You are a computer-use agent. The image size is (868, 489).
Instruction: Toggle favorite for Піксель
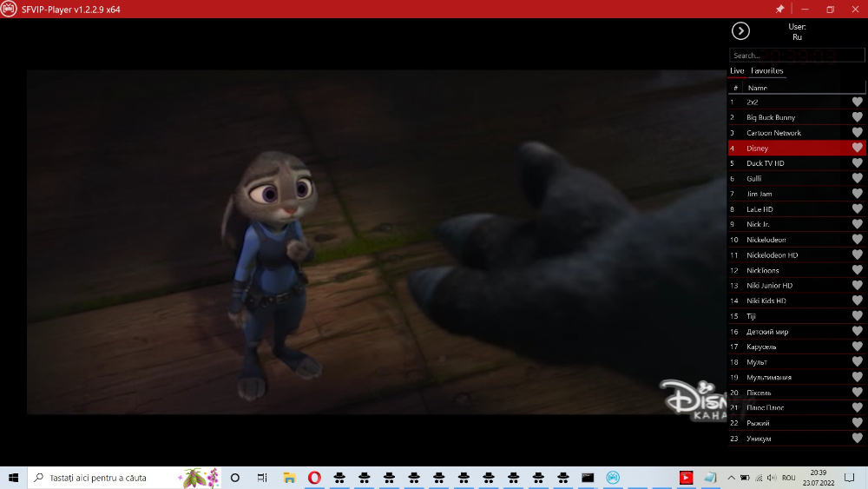(x=857, y=392)
